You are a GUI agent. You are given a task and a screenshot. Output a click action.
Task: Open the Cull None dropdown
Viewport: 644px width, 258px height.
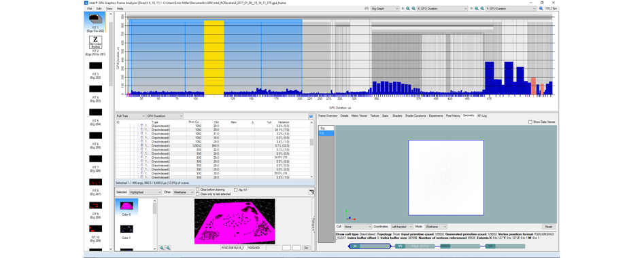358,226
